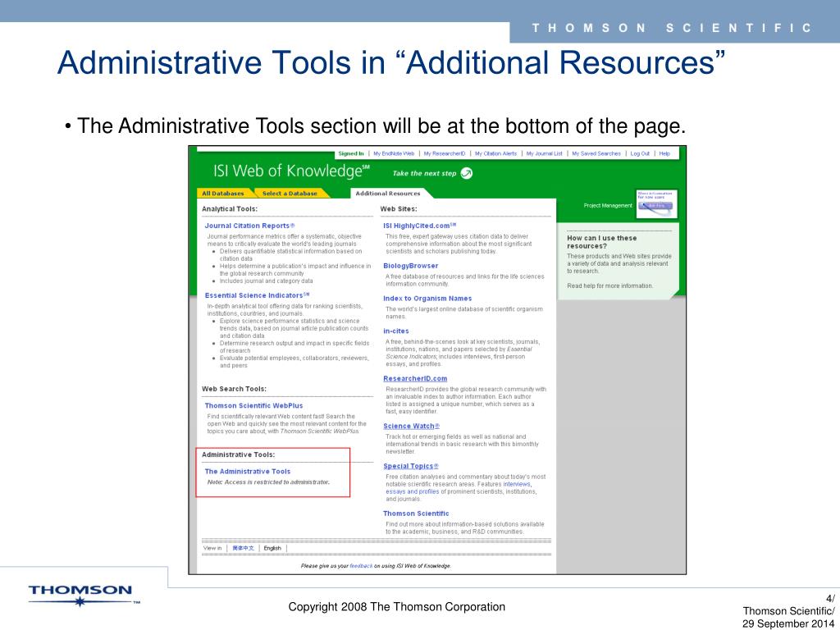Click the access restricted to administrator note

[268, 482]
